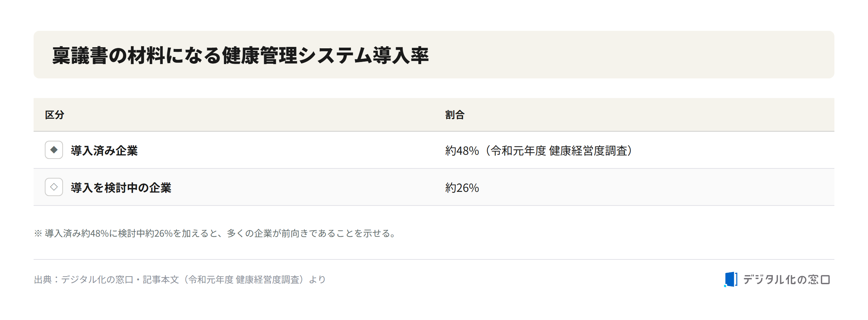Select the 導入を検討中の企業 row label
The height and width of the screenshot is (320, 868).
pyautogui.click(x=121, y=188)
